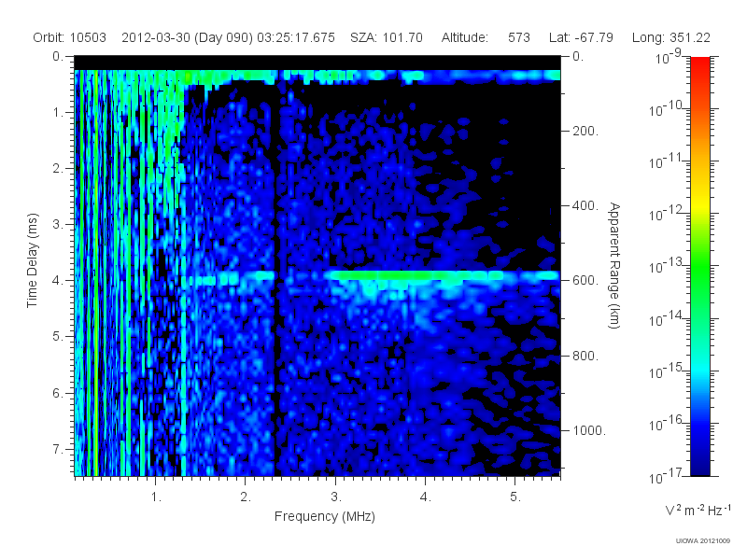Click the V² m⁻² Hz⁻¹ units label

(698, 510)
